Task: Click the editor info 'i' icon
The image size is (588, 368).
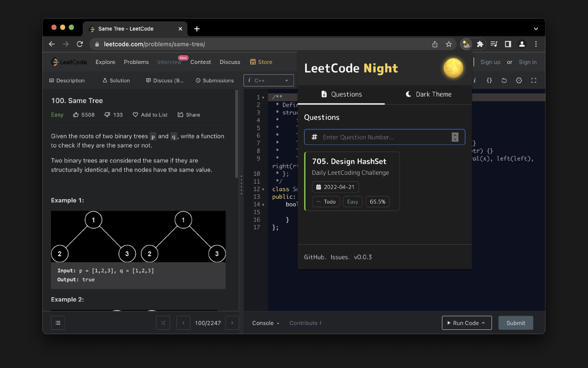Action: (475, 80)
